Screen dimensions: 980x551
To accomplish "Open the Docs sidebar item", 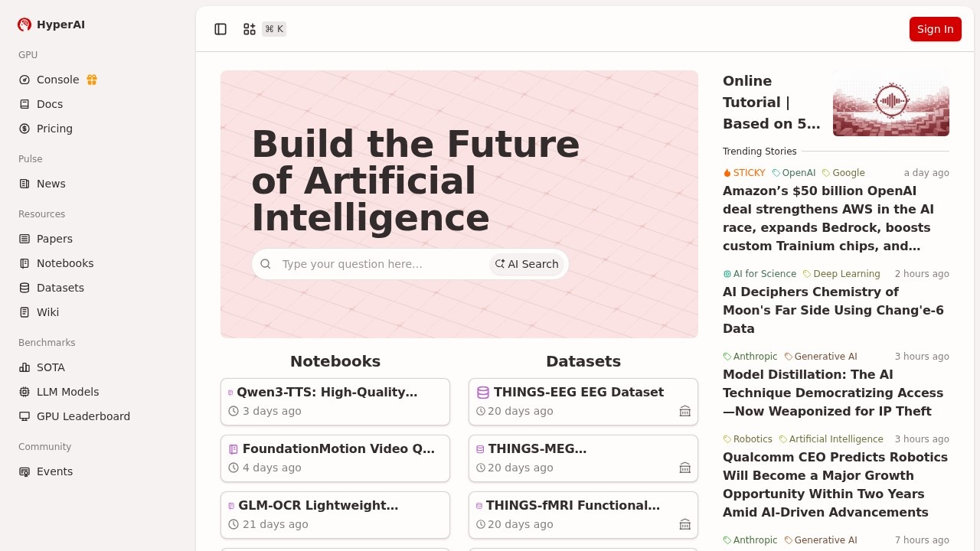I will click(x=50, y=104).
